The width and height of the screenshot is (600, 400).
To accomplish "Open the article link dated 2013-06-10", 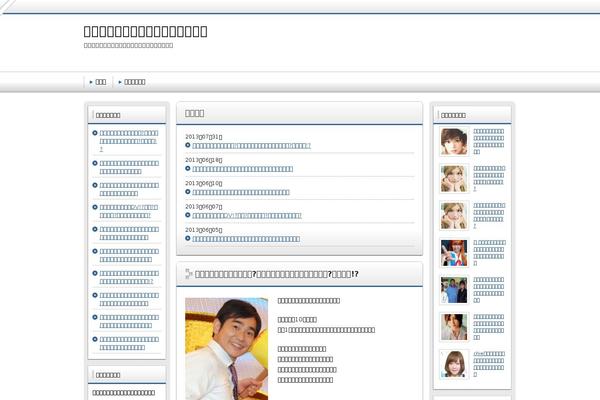I will [241, 193].
